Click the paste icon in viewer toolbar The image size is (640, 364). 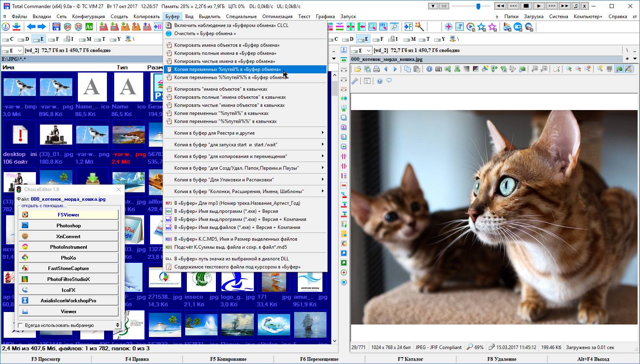(417, 69)
